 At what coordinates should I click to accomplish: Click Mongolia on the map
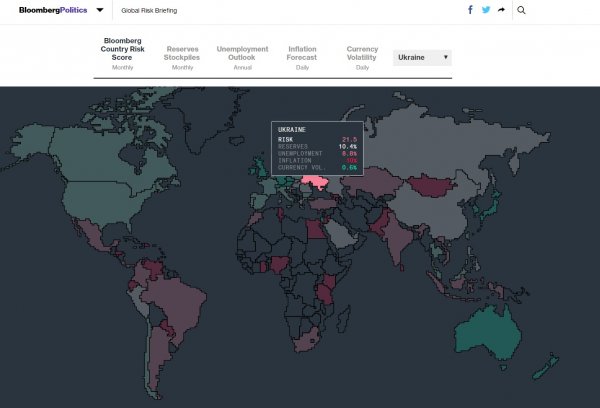[x=432, y=186]
